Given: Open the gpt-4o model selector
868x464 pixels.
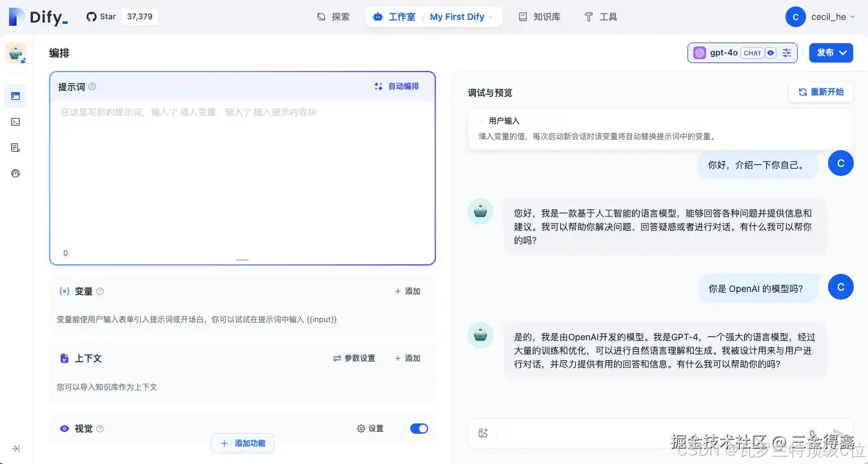Looking at the screenshot, I should coord(742,53).
